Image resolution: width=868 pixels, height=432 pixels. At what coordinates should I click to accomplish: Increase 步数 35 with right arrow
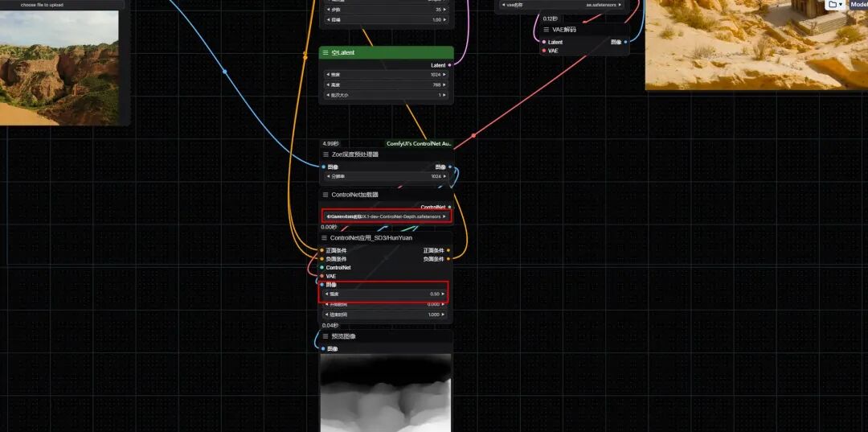tap(444, 10)
